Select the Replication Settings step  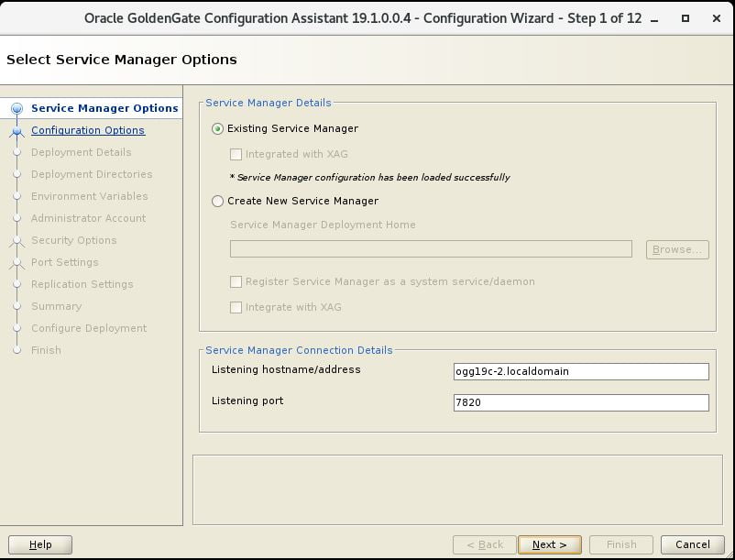point(82,284)
